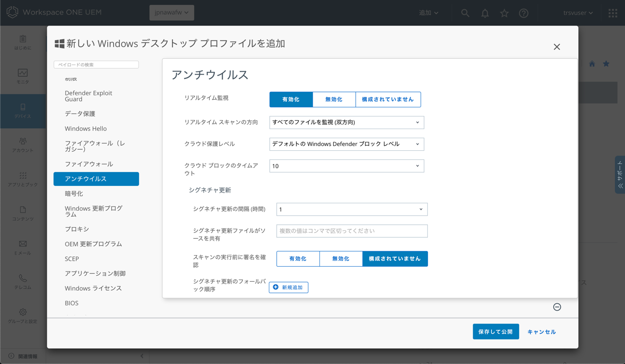Click the minus circle remove payload icon
This screenshot has width=625, height=364.
click(557, 307)
